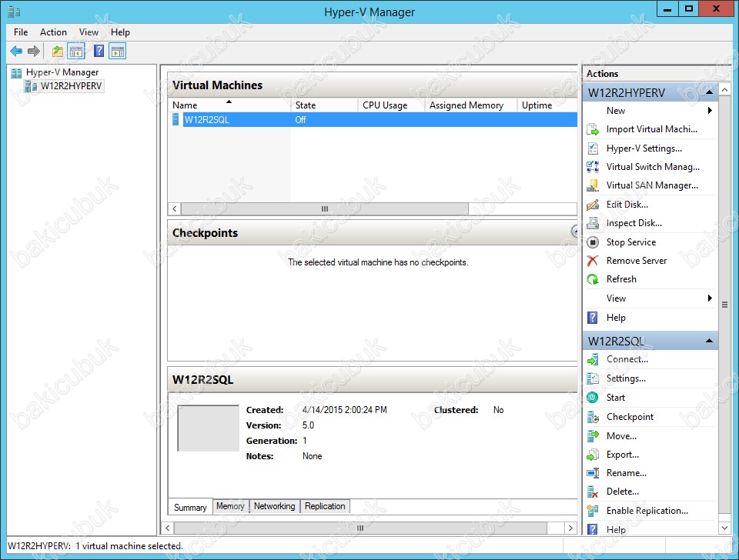Click the Import Virtual Machine action link

click(x=652, y=129)
